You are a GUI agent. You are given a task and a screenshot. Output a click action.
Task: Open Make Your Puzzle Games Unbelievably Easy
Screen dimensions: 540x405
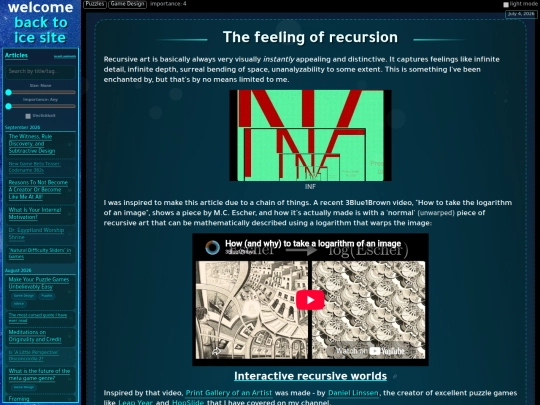coord(39,283)
